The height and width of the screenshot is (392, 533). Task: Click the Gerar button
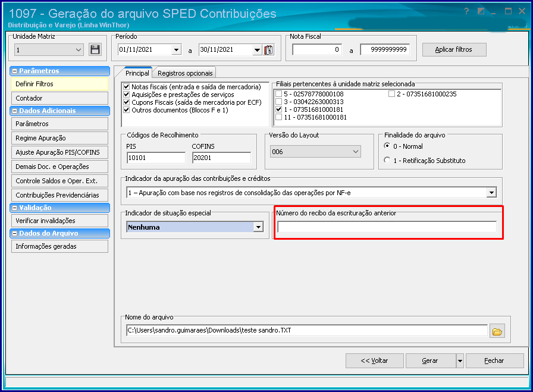pos(429,360)
